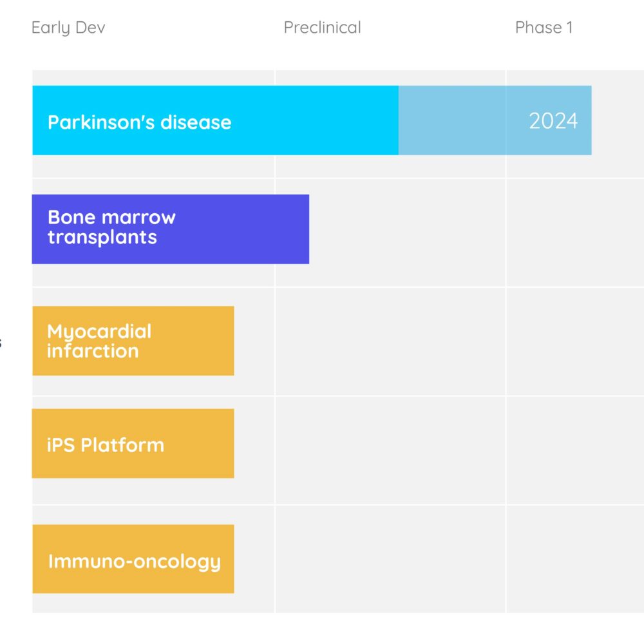Click the Early Dev column header
The width and height of the screenshot is (644, 644).
pos(68,28)
